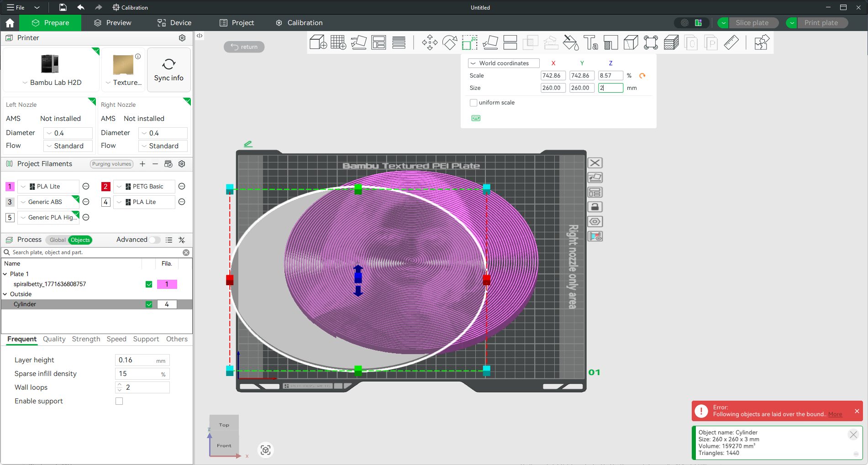Open the Left Nozzle Flow dropdown
The height and width of the screenshot is (465, 868).
68,146
